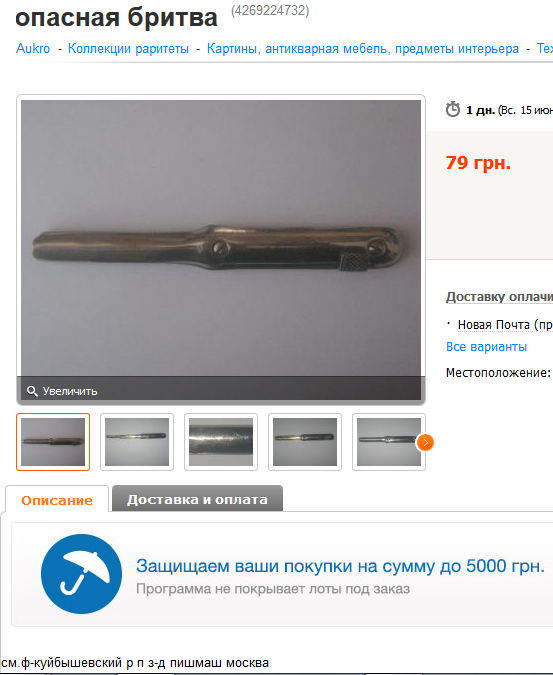Viewport: 553px width, 675px height.
Task: Select the third close-up thumbnail
Action: (221, 442)
